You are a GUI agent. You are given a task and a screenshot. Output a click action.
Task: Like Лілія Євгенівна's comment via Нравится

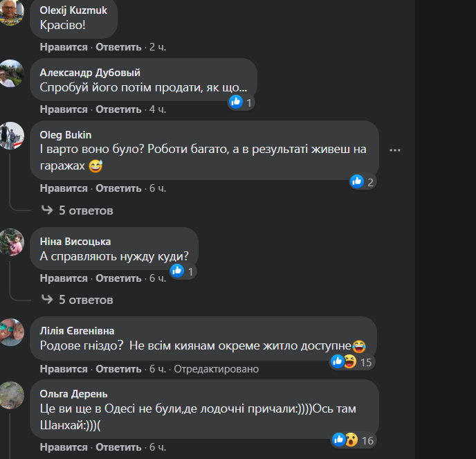pos(64,369)
